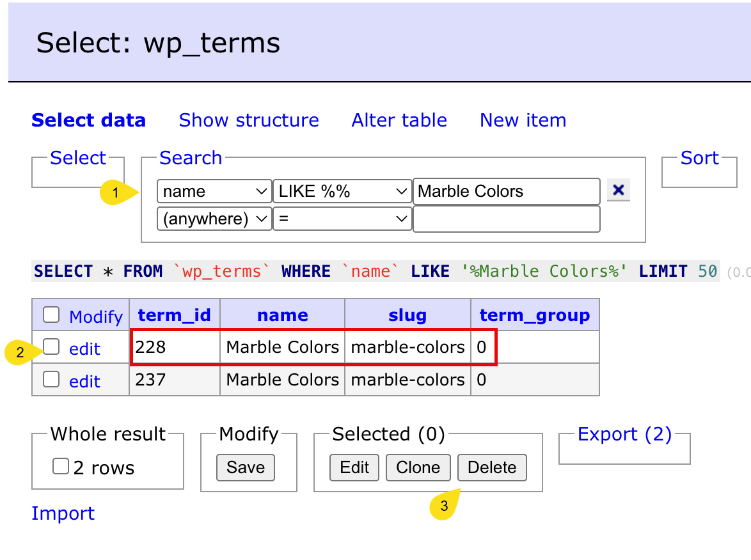Sort by the term_id column header
Viewport: 751px width, 560px height.
click(175, 315)
